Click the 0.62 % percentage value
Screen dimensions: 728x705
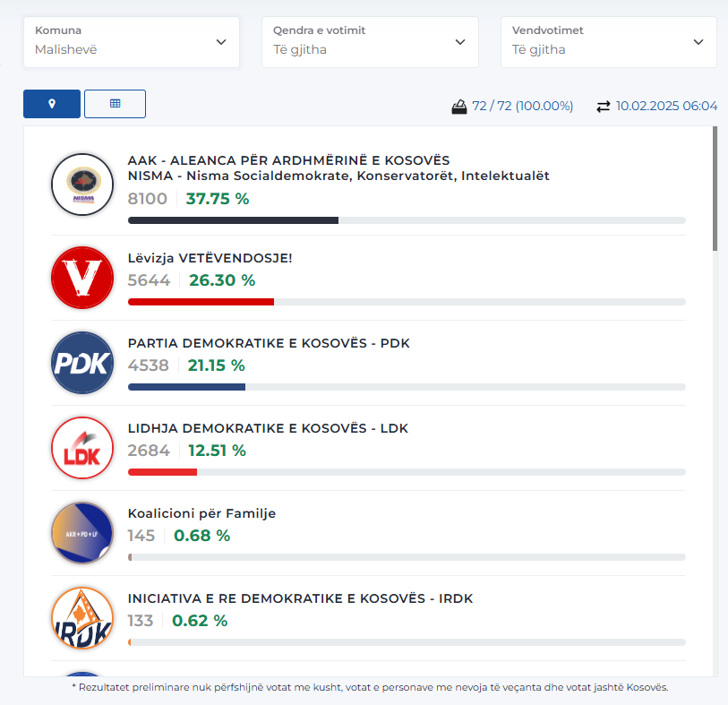200,621
